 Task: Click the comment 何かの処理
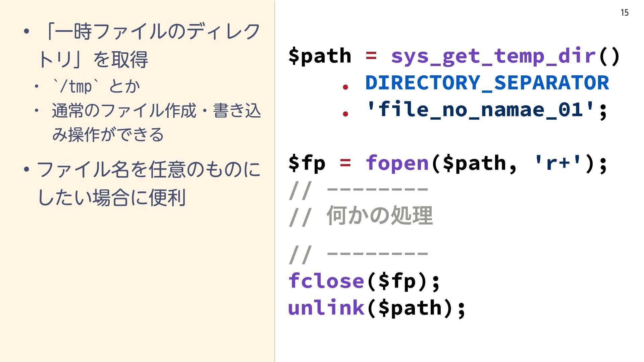click(379, 216)
